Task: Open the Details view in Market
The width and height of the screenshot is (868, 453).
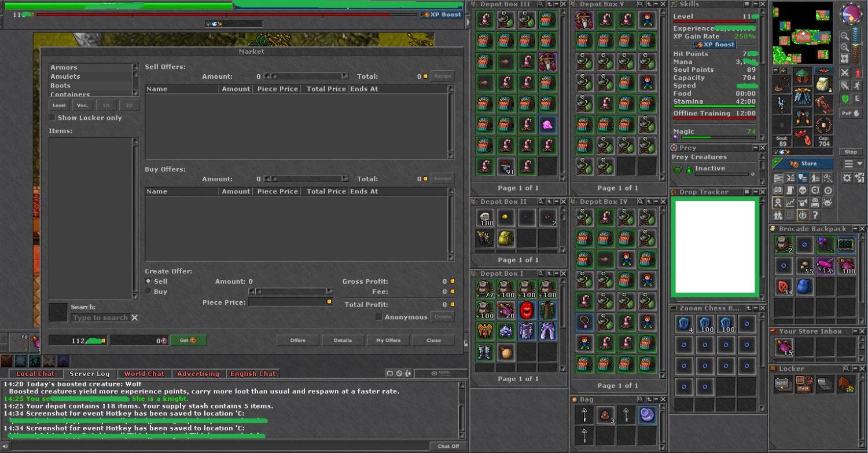Action: click(x=343, y=341)
